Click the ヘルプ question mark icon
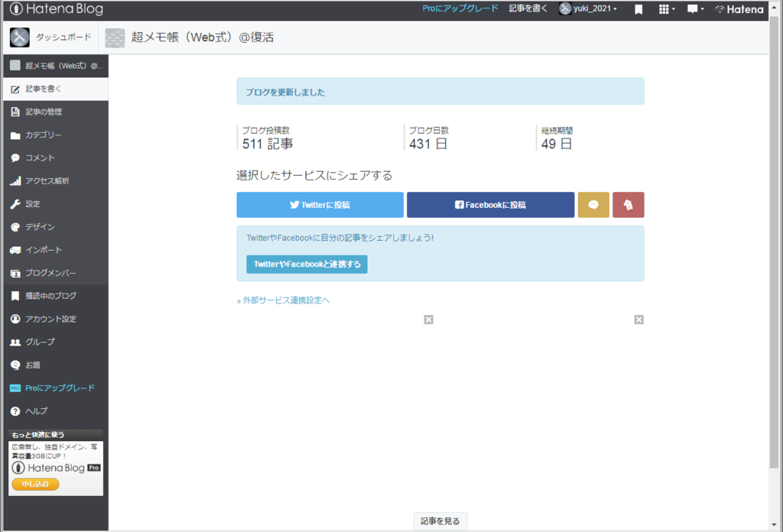Image resolution: width=783 pixels, height=532 pixels. (x=15, y=411)
